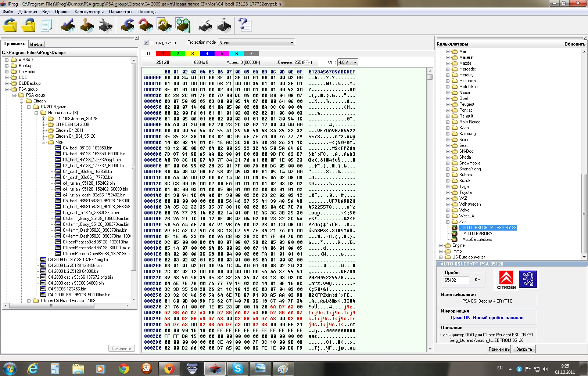The width and height of the screenshot is (588, 376).
Task: Expand the Engine calculators folder
Action: click(x=441, y=245)
